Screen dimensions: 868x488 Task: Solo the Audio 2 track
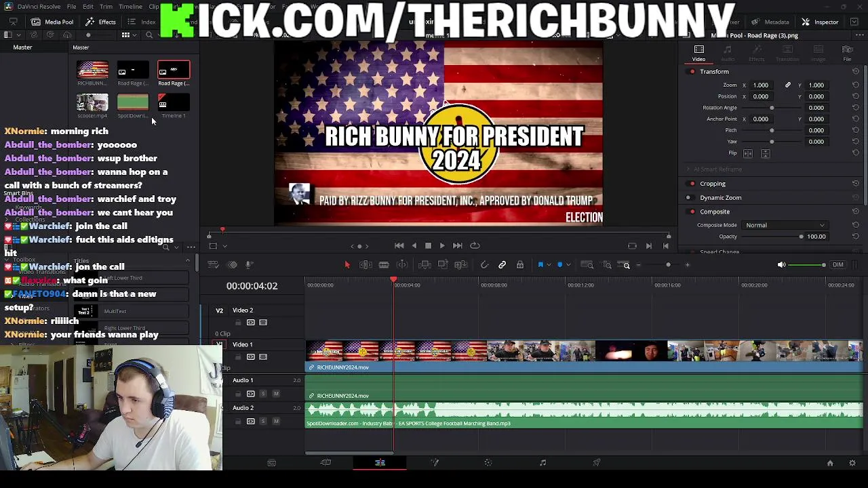(x=263, y=422)
